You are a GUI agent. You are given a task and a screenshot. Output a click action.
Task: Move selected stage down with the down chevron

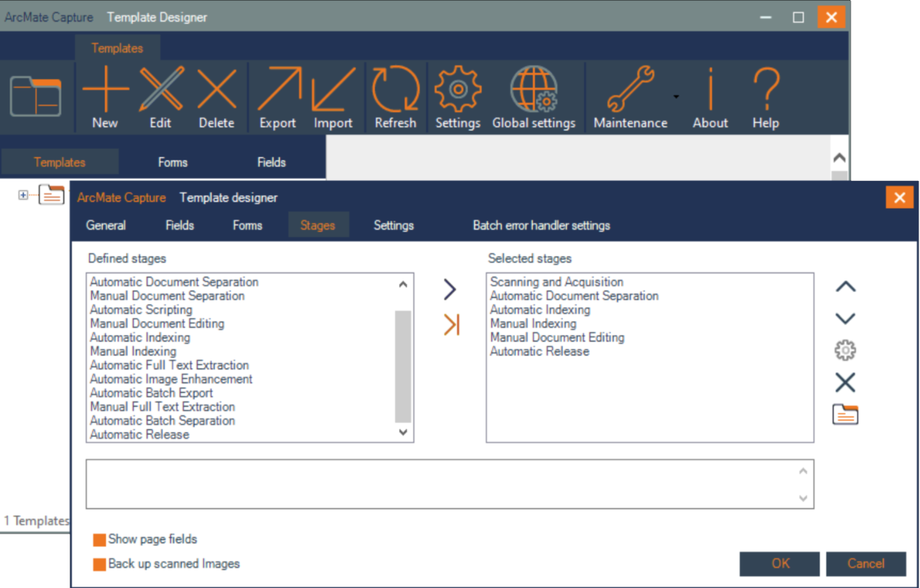point(845,318)
